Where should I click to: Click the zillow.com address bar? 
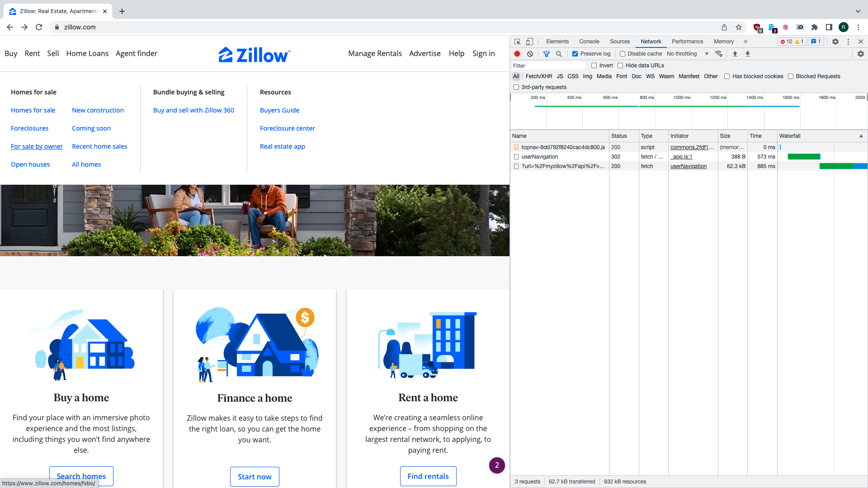click(384, 27)
